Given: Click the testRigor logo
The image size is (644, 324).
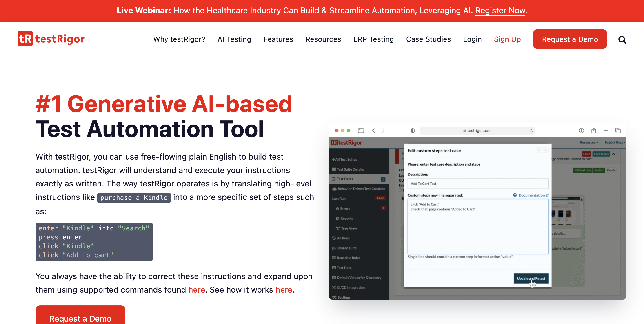Looking at the screenshot, I should 51,39.
